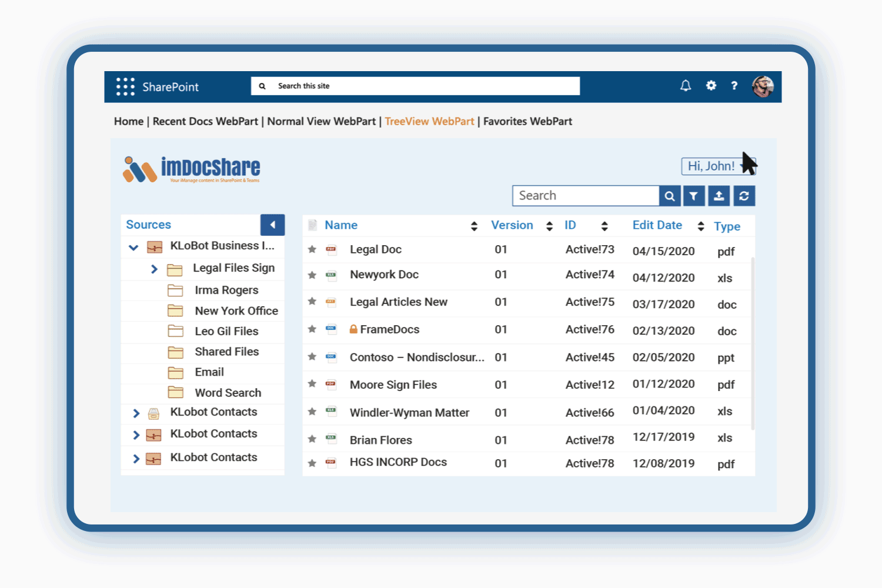The height and width of the screenshot is (588, 882).
Task: Expand the second KLobot Contacts node
Action: [x=136, y=435]
